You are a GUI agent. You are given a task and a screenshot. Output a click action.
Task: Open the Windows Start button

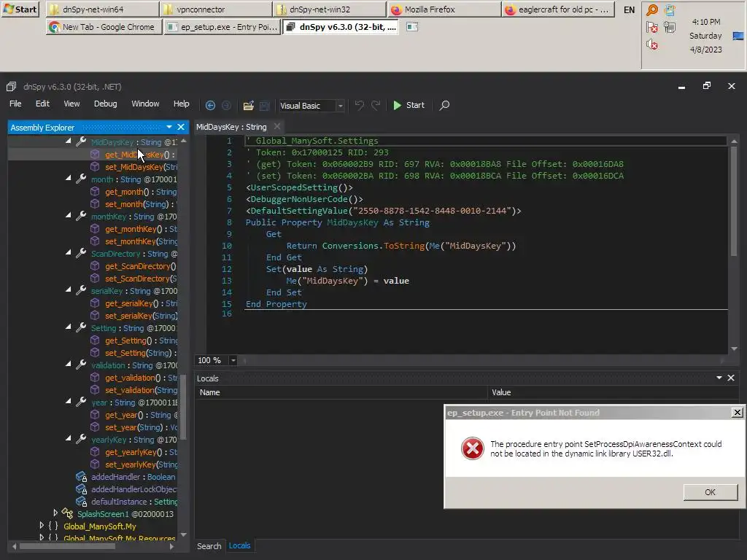pyautogui.click(x=20, y=9)
